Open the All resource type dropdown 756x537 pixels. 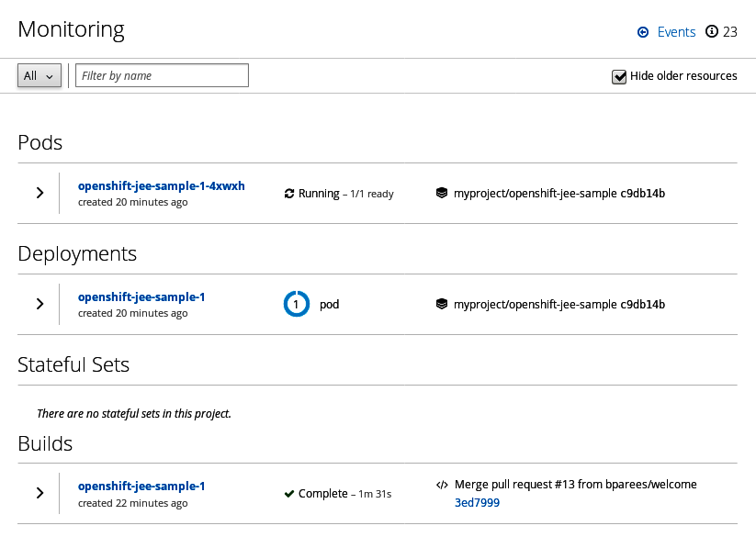point(39,76)
